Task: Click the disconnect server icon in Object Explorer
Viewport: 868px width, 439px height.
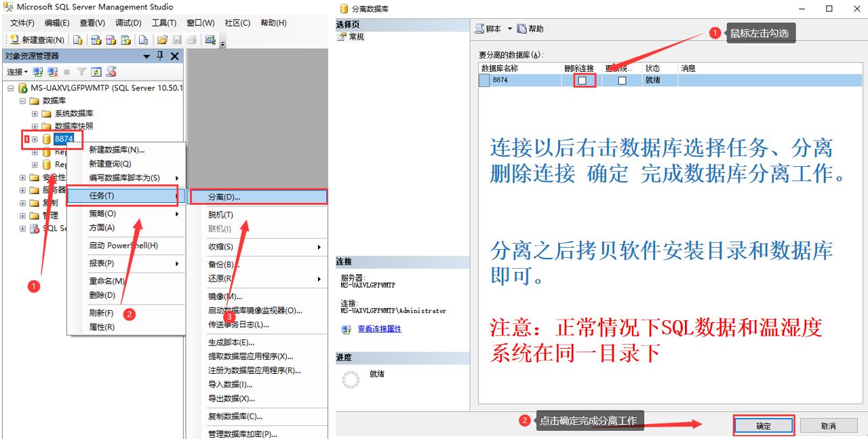Action: pyautogui.click(x=52, y=72)
